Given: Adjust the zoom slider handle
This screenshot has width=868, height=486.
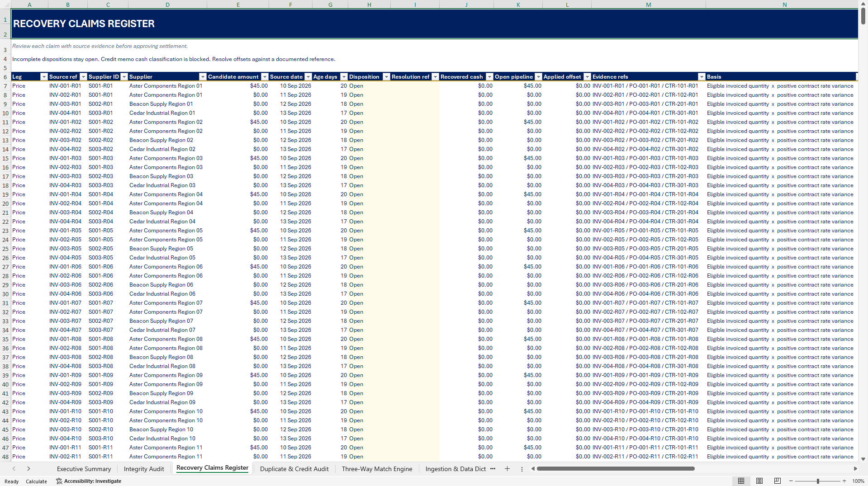Looking at the screenshot, I should coord(818,481).
